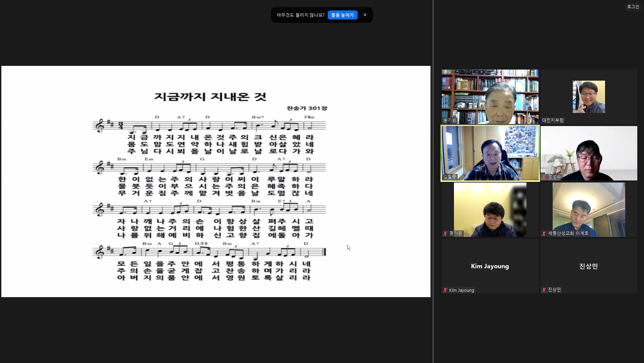Select the 명재춘 video tile
The image size is (644, 363).
pos(490,210)
